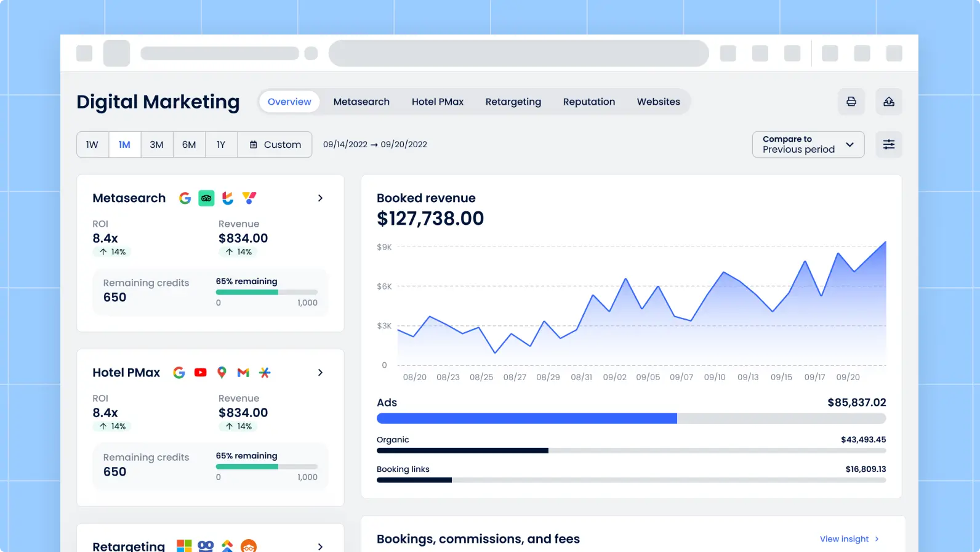The width and height of the screenshot is (980, 552).
Task: Expand the Metasearch card chevron
Action: pos(320,198)
